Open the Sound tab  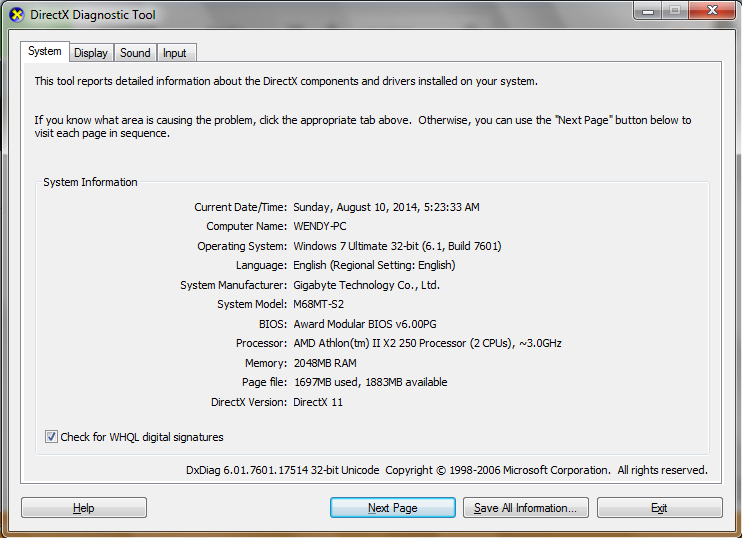tap(135, 53)
